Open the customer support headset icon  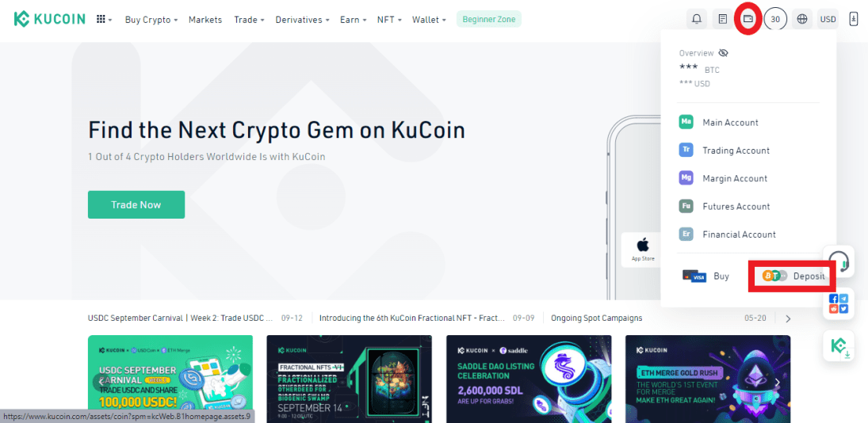839,261
